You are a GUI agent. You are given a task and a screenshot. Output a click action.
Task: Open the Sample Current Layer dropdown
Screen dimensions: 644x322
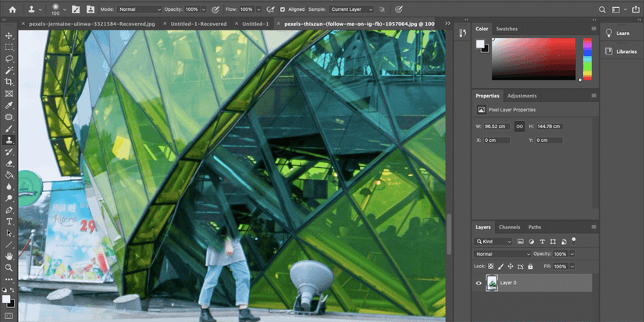click(350, 9)
